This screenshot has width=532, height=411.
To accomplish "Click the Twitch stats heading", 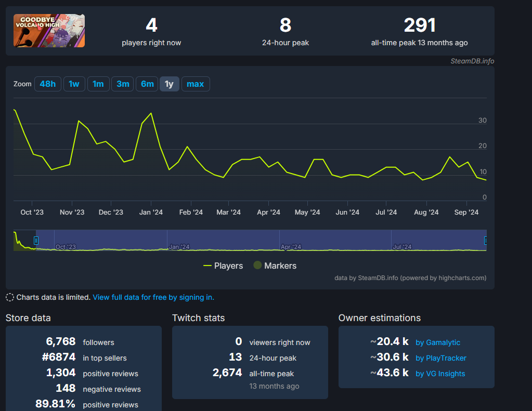I will (199, 318).
